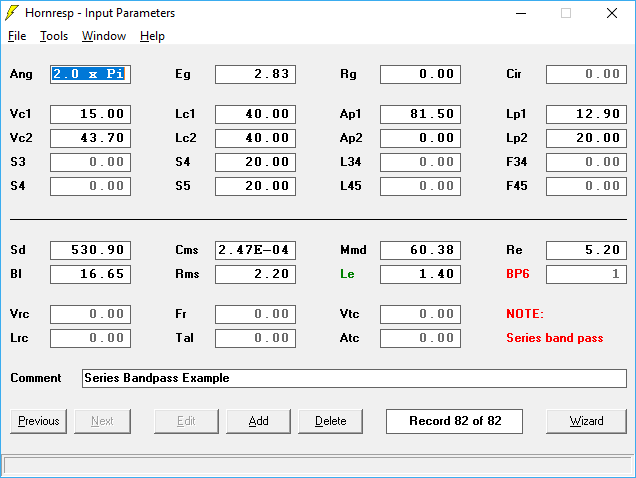Open the File menu

click(17, 36)
